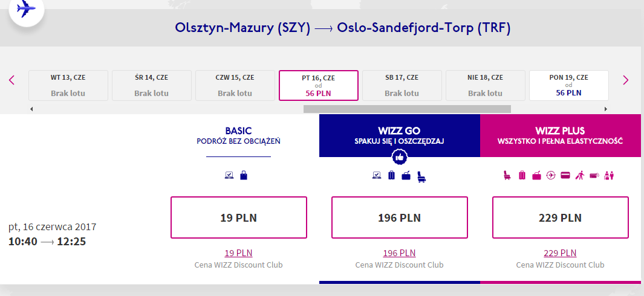Click the small cabin bag icon under BASIC
Viewport: 644px width, 296px height.
244,175
